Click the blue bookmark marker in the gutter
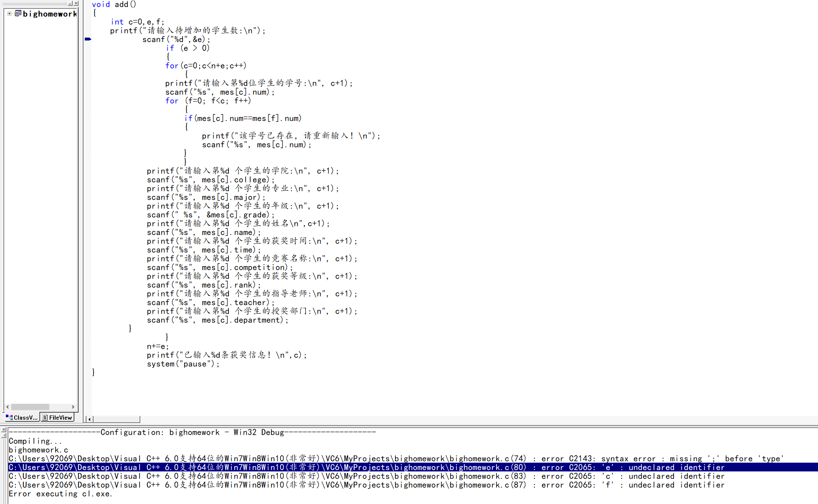Screen dimensions: 818x504 (88, 39)
